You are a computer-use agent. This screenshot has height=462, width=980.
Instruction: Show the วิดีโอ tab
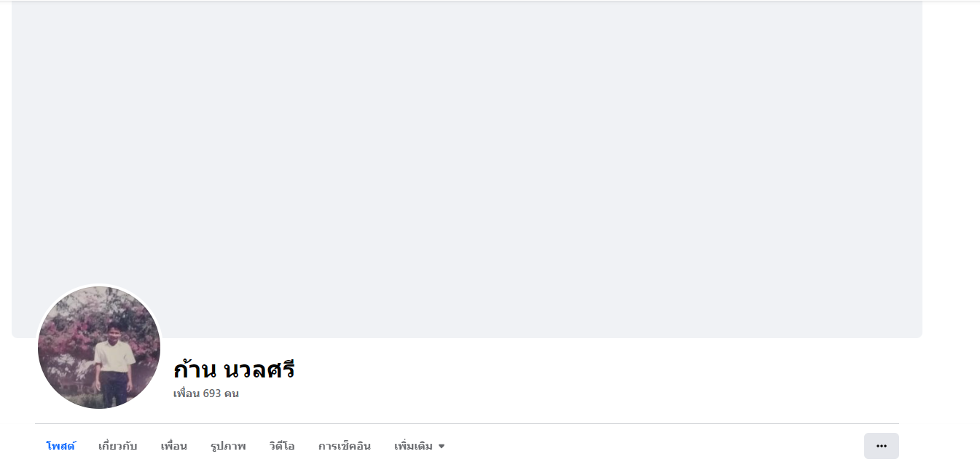(x=282, y=446)
